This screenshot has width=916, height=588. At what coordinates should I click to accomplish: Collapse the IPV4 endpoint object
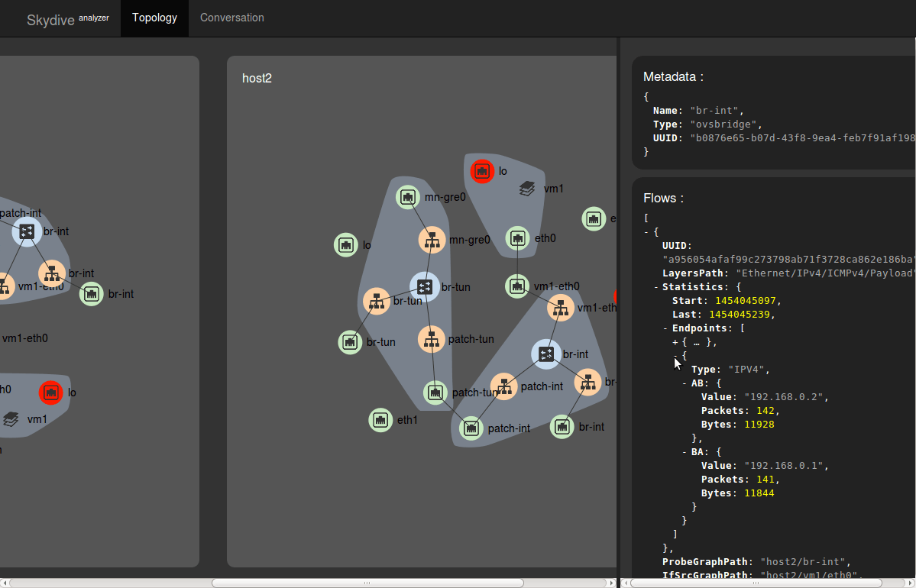(x=676, y=356)
